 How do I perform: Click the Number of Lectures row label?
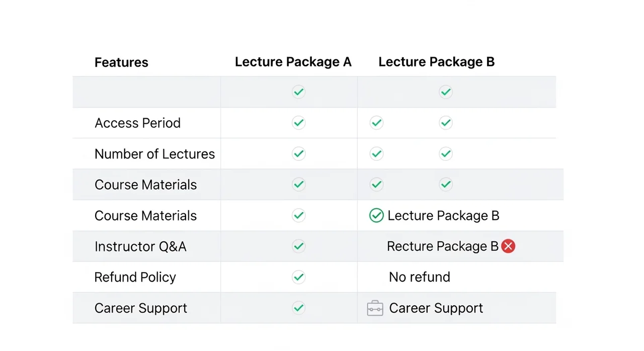pyautogui.click(x=154, y=154)
